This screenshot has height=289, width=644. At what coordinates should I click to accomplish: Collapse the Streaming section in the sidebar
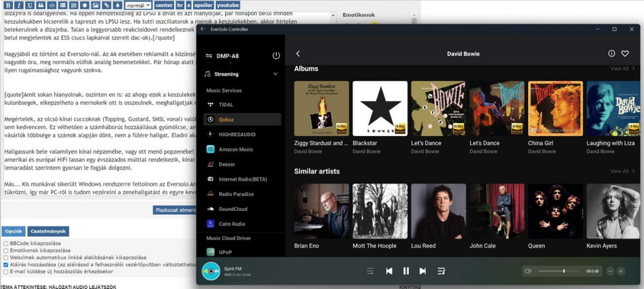(x=276, y=74)
